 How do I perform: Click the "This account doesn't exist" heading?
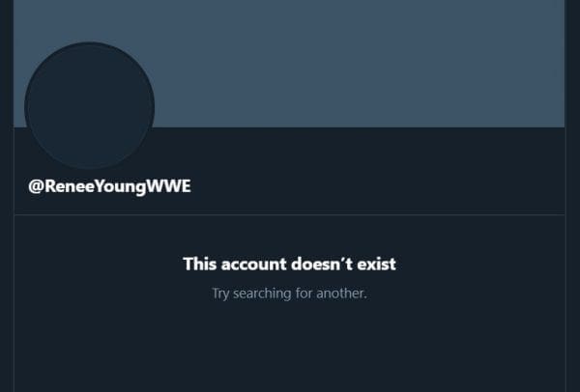[289, 264]
